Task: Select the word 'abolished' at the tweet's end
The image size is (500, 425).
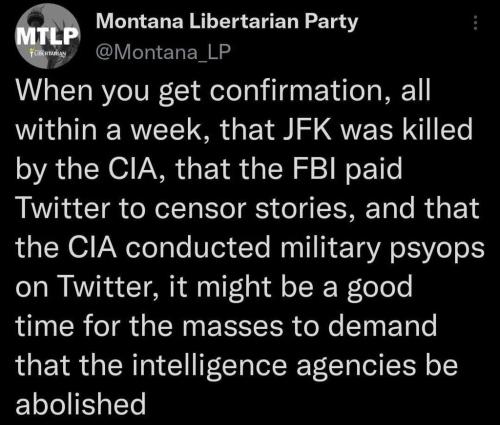Action: [81, 403]
